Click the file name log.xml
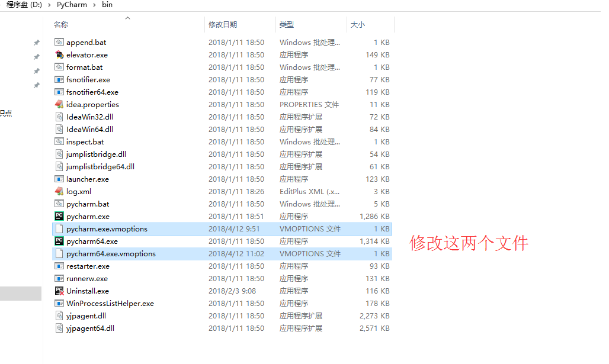Screen dimensions: 609x364 79,191
